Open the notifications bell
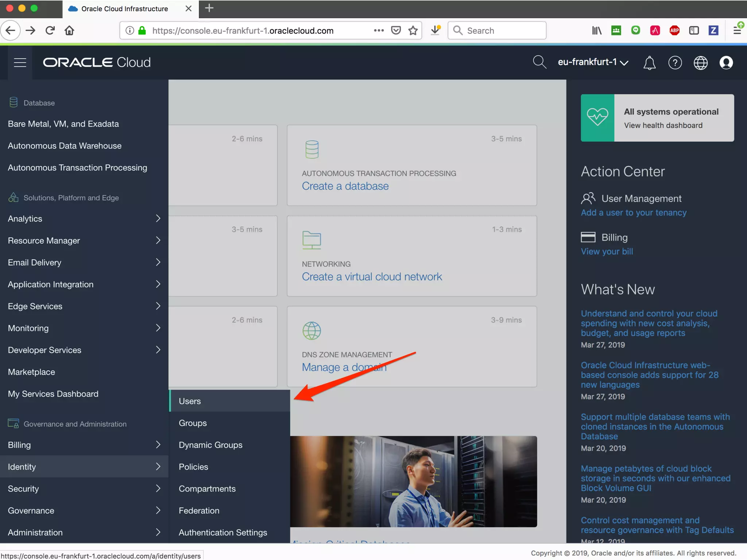Screen dimensions: 747x560 click(x=649, y=63)
